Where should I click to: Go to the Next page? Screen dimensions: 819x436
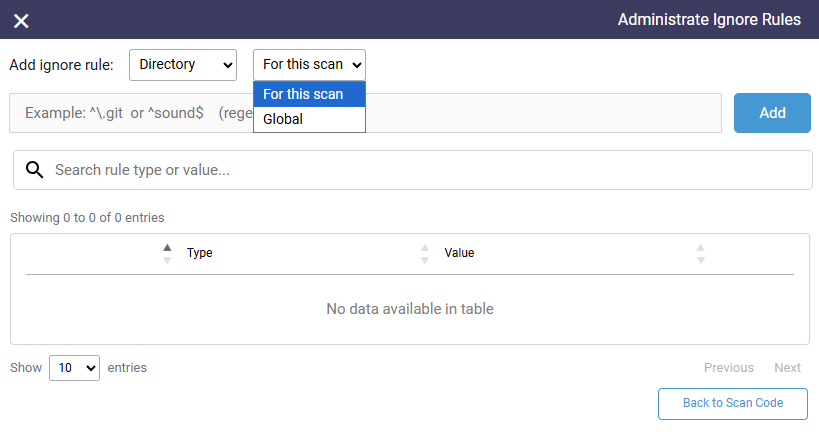tap(787, 368)
